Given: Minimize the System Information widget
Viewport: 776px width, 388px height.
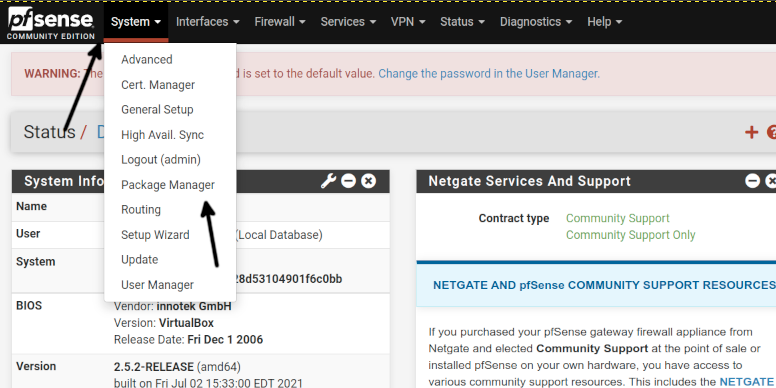Looking at the screenshot, I should (348, 181).
